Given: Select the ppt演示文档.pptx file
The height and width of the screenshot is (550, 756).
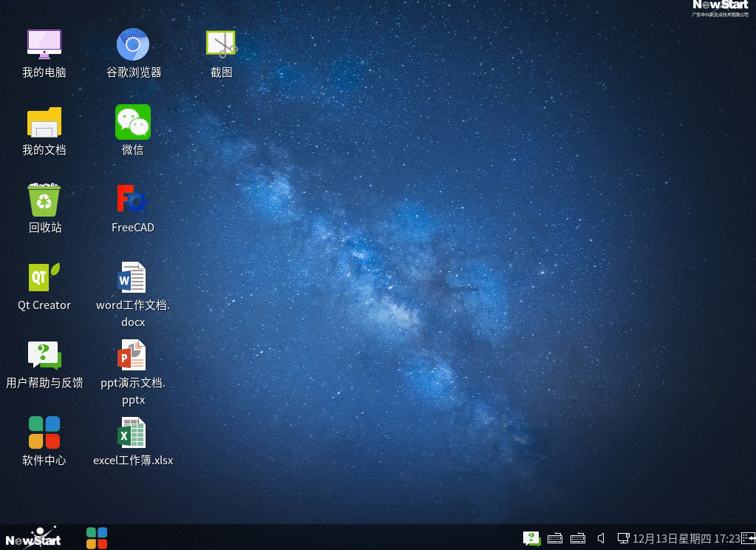Looking at the screenshot, I should [x=133, y=372].
